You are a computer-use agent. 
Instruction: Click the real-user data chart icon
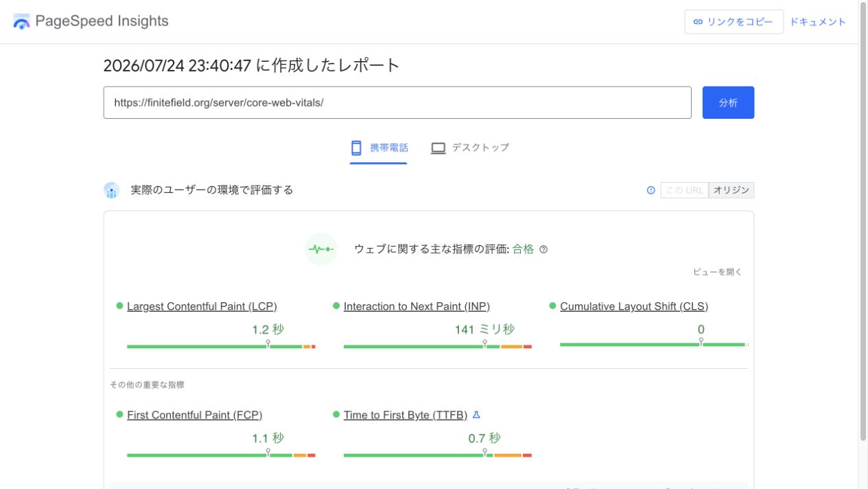pyautogui.click(x=112, y=190)
